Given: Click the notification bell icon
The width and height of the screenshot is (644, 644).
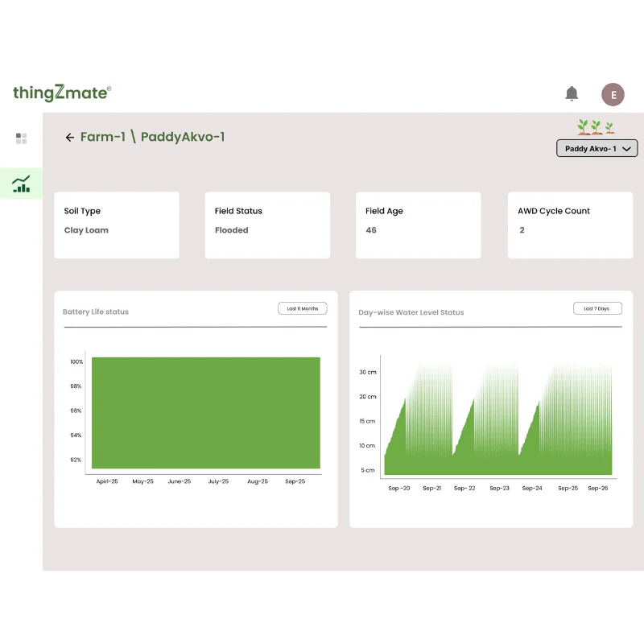Looking at the screenshot, I should (x=572, y=94).
